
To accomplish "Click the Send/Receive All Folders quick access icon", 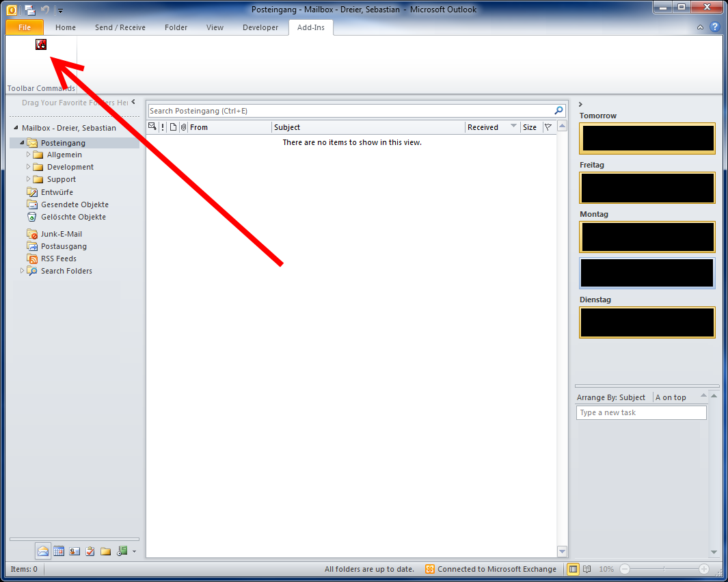I will pos(30,10).
